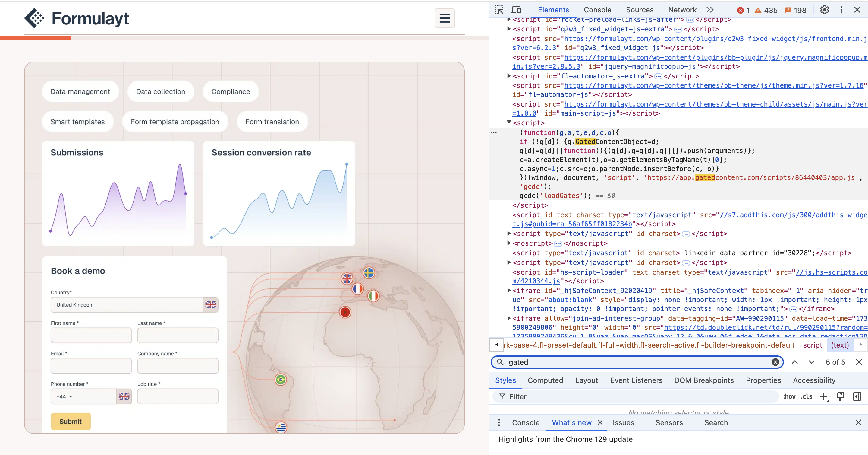The height and width of the screenshot is (455, 868).
Task: Open DevTools settings gear
Action: [824, 10]
